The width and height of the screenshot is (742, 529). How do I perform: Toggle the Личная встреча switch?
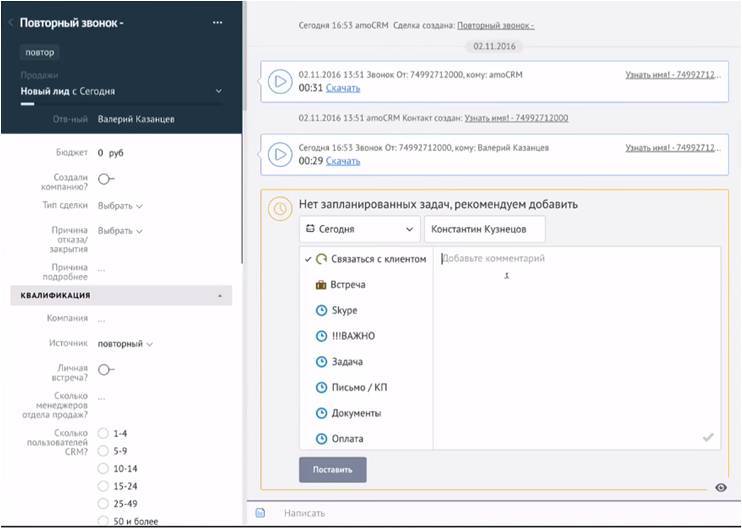(105, 369)
